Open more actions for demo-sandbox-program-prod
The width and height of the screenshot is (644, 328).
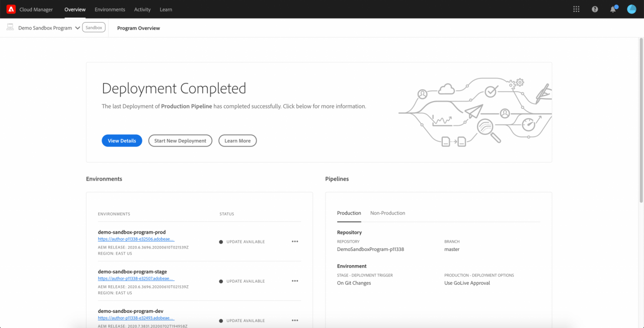coord(295,241)
